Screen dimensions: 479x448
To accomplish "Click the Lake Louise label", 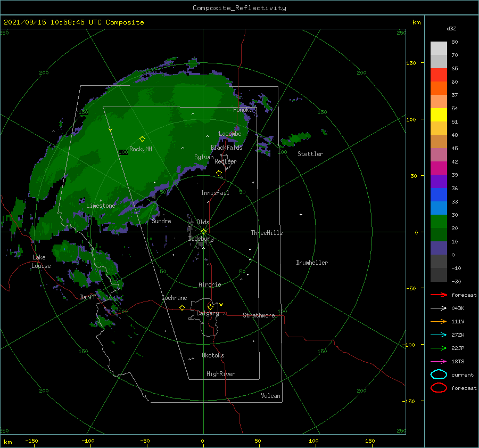I will pyautogui.click(x=41, y=262).
